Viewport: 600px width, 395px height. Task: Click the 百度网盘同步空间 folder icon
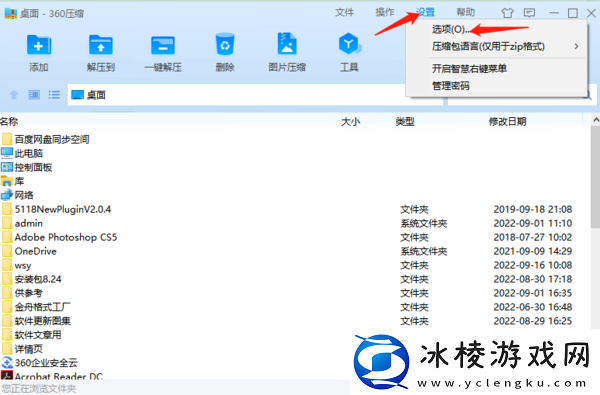pyautogui.click(x=7, y=139)
